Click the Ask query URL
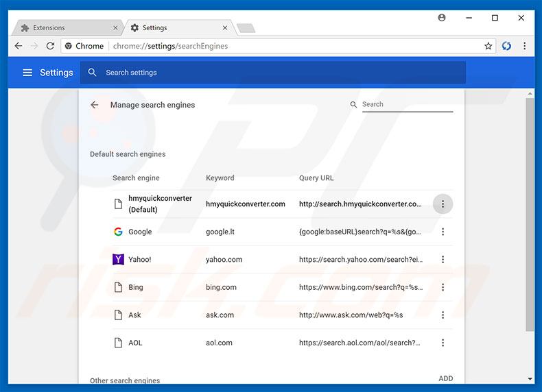 click(351, 315)
